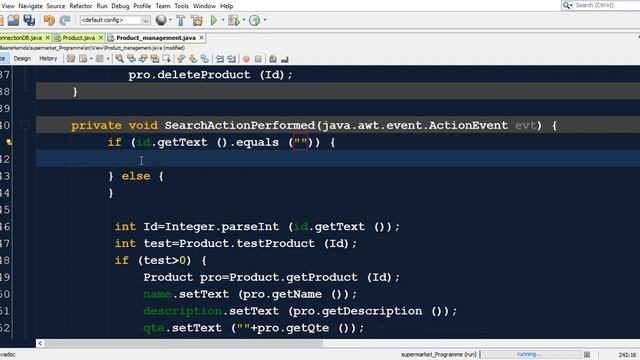Click the Shift Line Right icon
640x360 pixels.
tap(231, 59)
